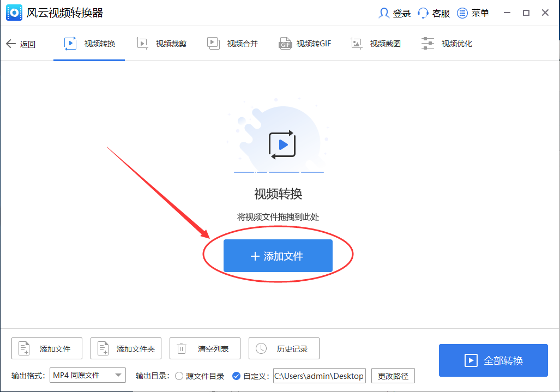
Task: Open the 视频转GIF tab
Action: (x=304, y=44)
